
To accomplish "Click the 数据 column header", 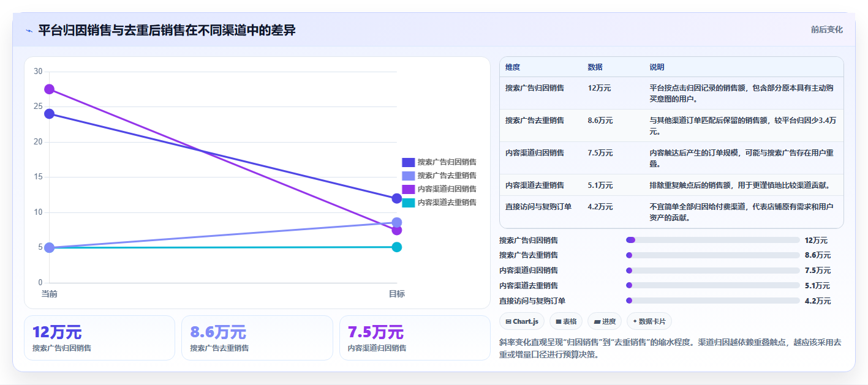I will pyautogui.click(x=595, y=67).
